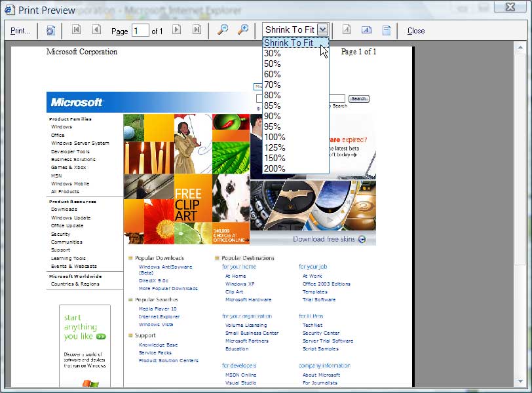Click the Search button in page preview
The width and height of the screenshot is (532, 393).
click(x=358, y=99)
